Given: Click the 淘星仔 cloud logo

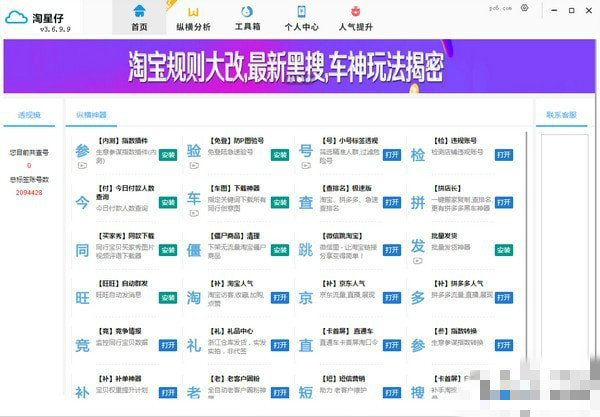Looking at the screenshot, I should point(16,17).
